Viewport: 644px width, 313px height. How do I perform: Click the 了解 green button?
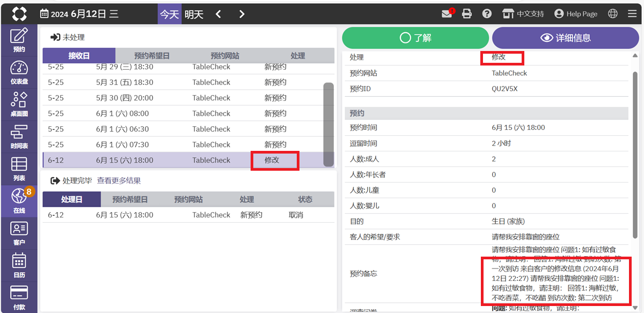click(x=415, y=38)
